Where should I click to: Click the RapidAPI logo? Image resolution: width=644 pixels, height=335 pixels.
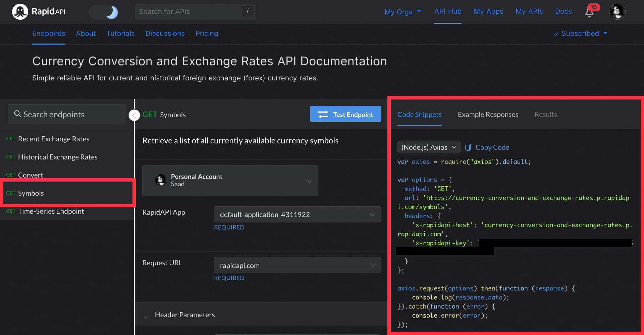tap(39, 12)
